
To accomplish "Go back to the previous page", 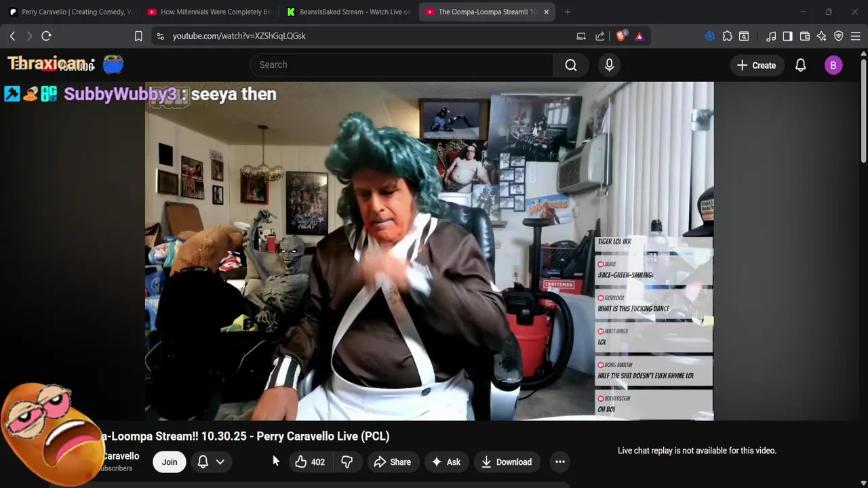I will 12,36.
